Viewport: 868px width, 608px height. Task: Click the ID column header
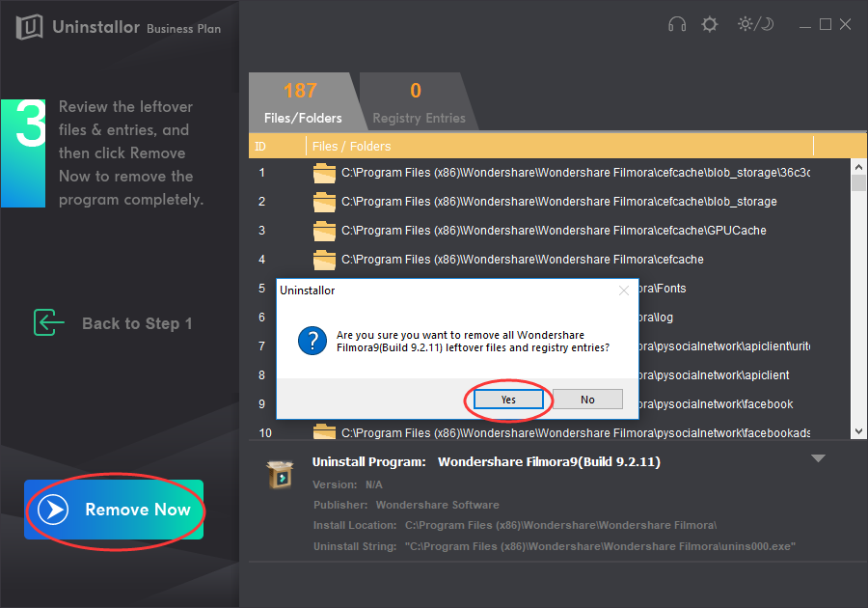(278, 146)
